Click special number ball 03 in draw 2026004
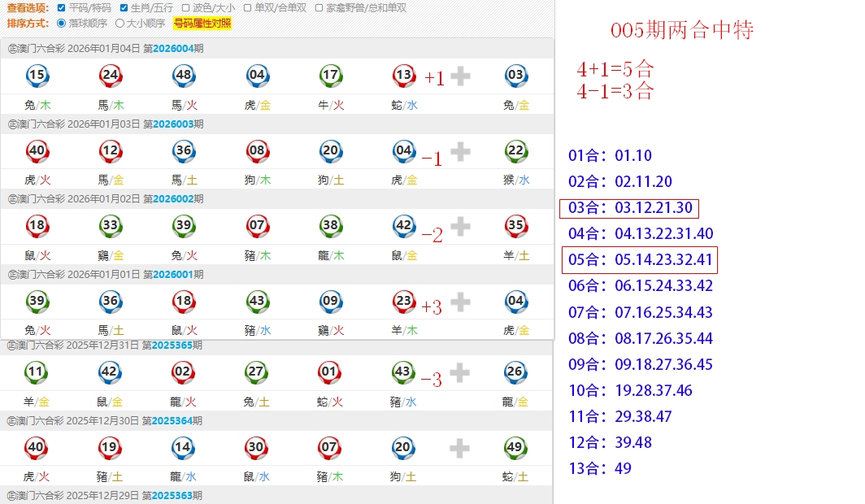 515,76
